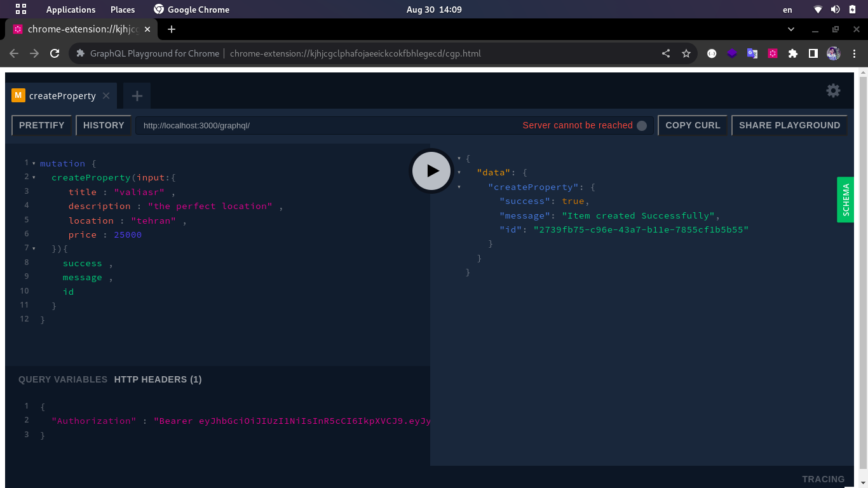
Task: Open the Applications menu
Action: pyautogui.click(x=71, y=10)
